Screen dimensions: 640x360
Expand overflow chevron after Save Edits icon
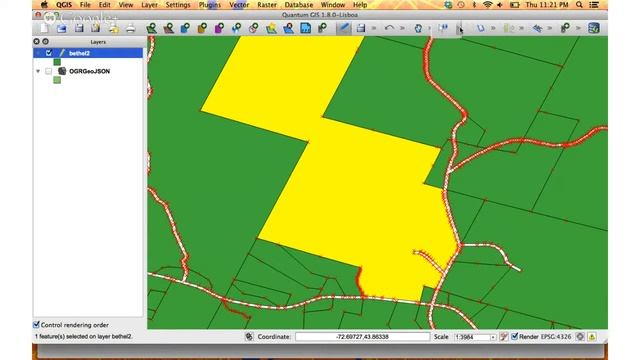[x=374, y=28]
